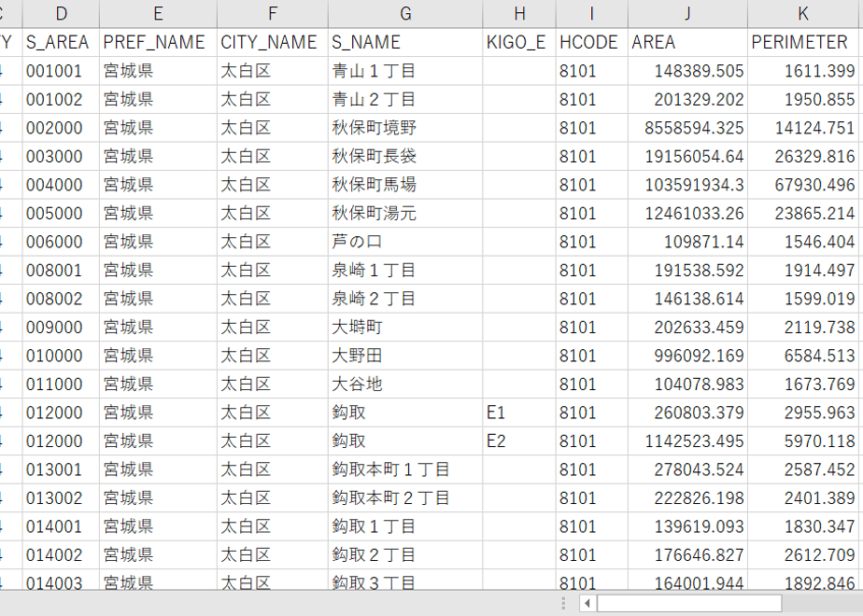
Task: Click the S_NAME cell 大野田
Action: [405, 356]
